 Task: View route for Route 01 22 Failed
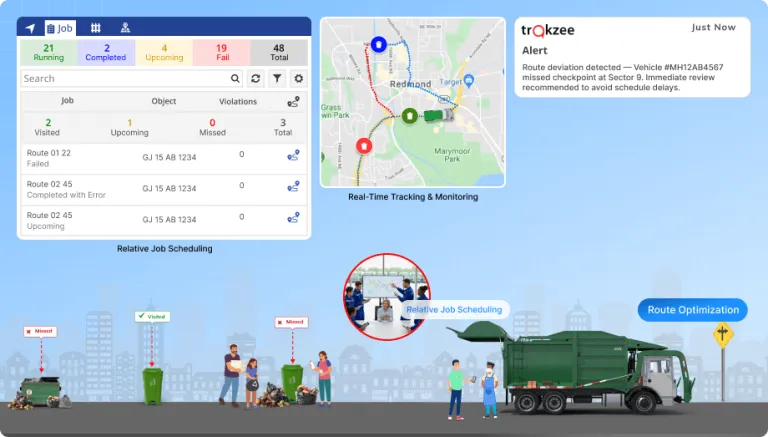coord(293,156)
